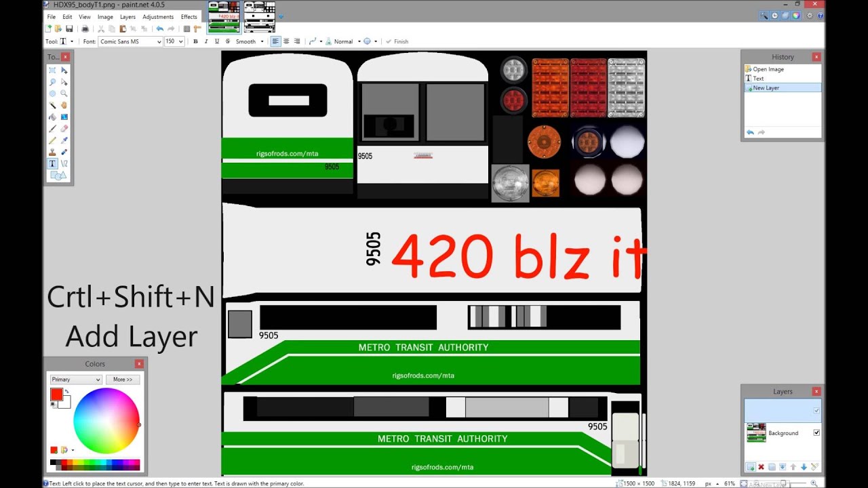Select the Shapes tool

point(58,176)
